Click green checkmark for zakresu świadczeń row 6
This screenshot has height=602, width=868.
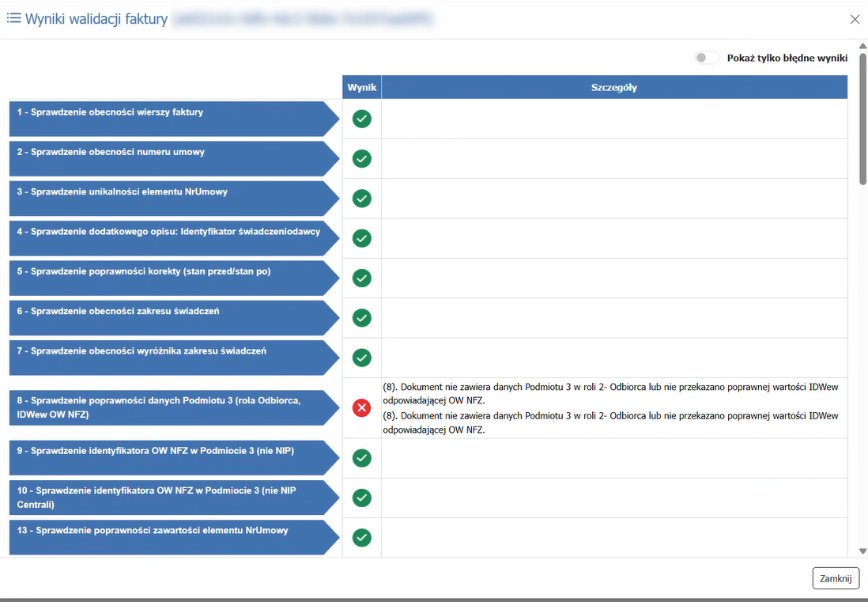tap(361, 317)
